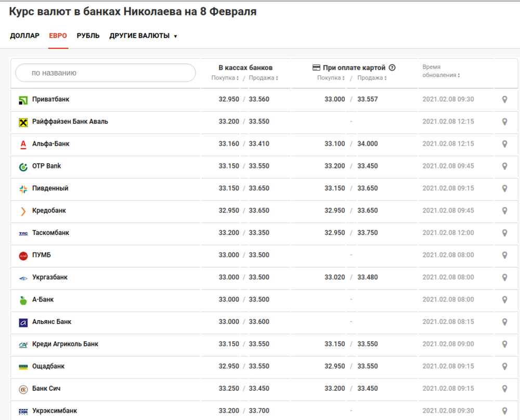Click the Райффайзен yellow logo icon
The width and height of the screenshot is (520, 420).
click(23, 123)
